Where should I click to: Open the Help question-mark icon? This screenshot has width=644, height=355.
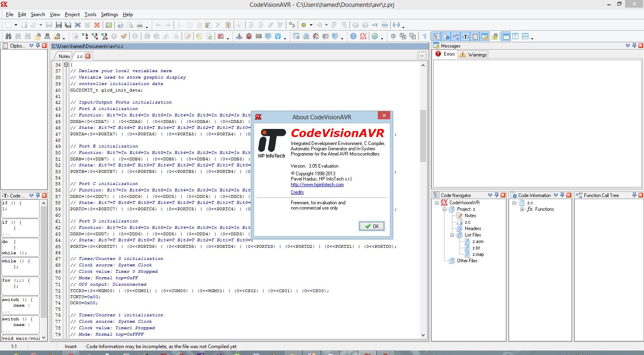(x=353, y=36)
